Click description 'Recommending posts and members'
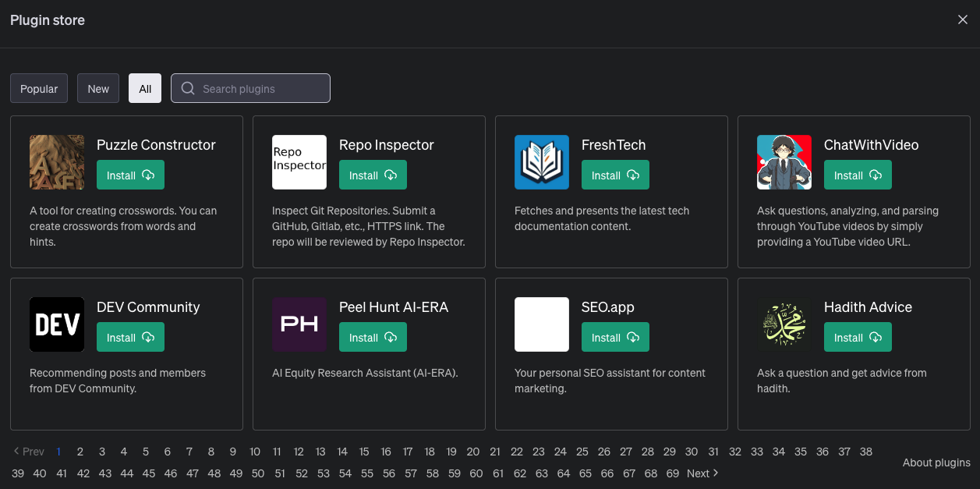 coord(118,381)
